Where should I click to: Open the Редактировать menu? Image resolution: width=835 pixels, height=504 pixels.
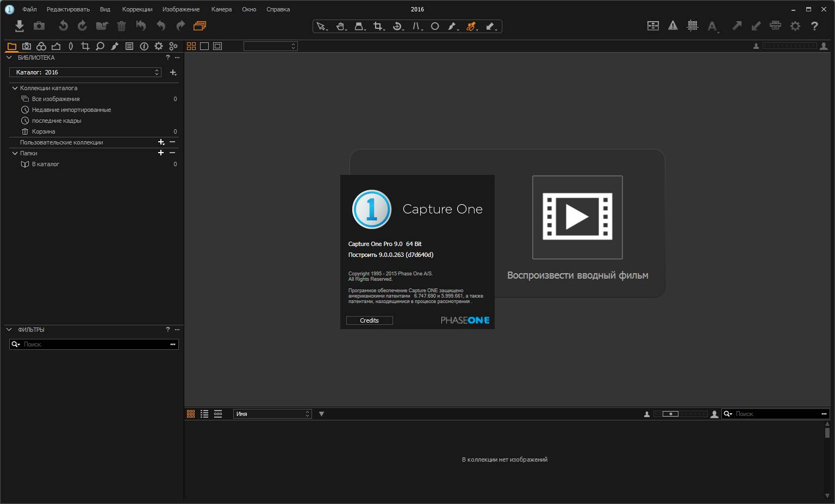point(68,9)
